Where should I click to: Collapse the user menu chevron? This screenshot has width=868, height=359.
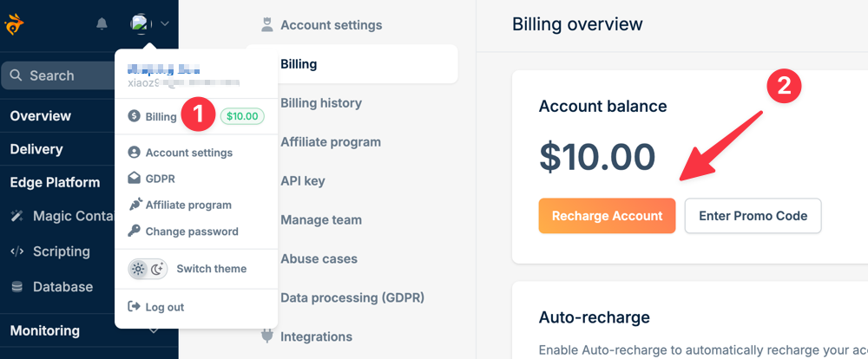165,24
